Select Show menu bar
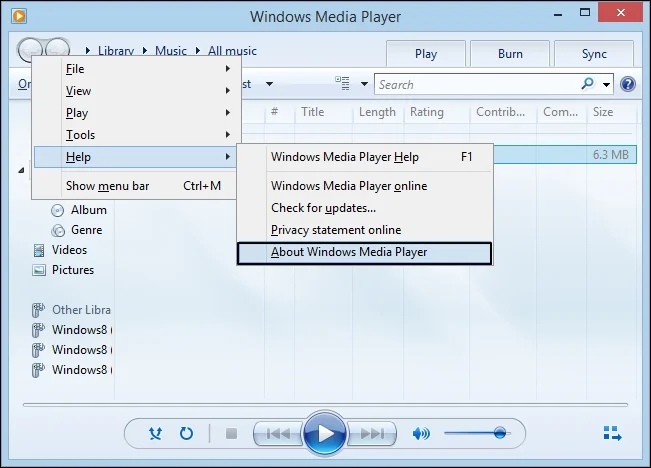 [x=136, y=186]
